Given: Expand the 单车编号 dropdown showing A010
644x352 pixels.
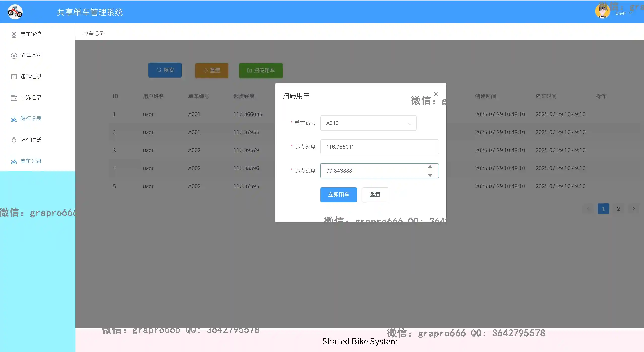Looking at the screenshot, I should coord(368,123).
